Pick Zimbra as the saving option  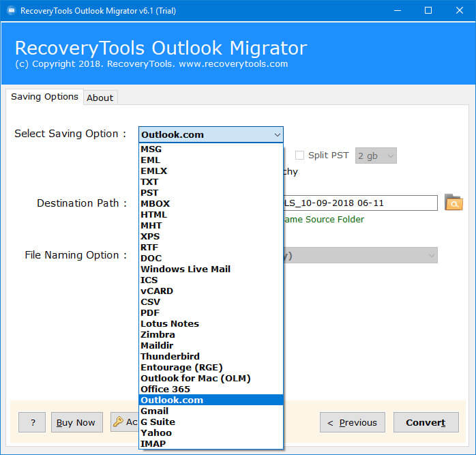(x=211, y=335)
